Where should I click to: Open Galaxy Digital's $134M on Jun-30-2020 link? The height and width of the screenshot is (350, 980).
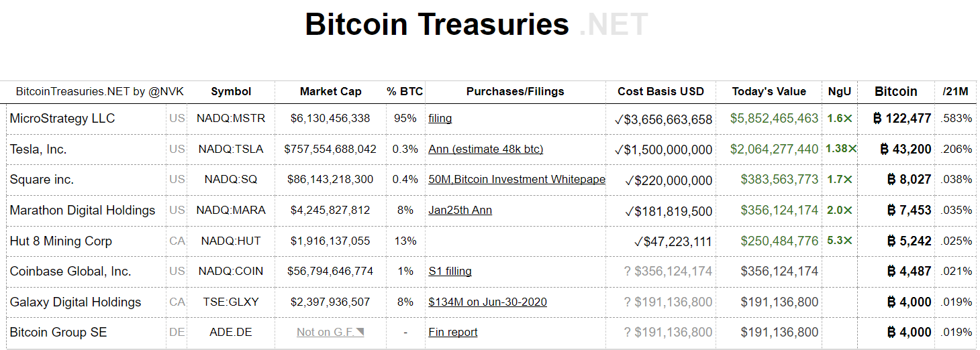pyautogui.click(x=487, y=302)
